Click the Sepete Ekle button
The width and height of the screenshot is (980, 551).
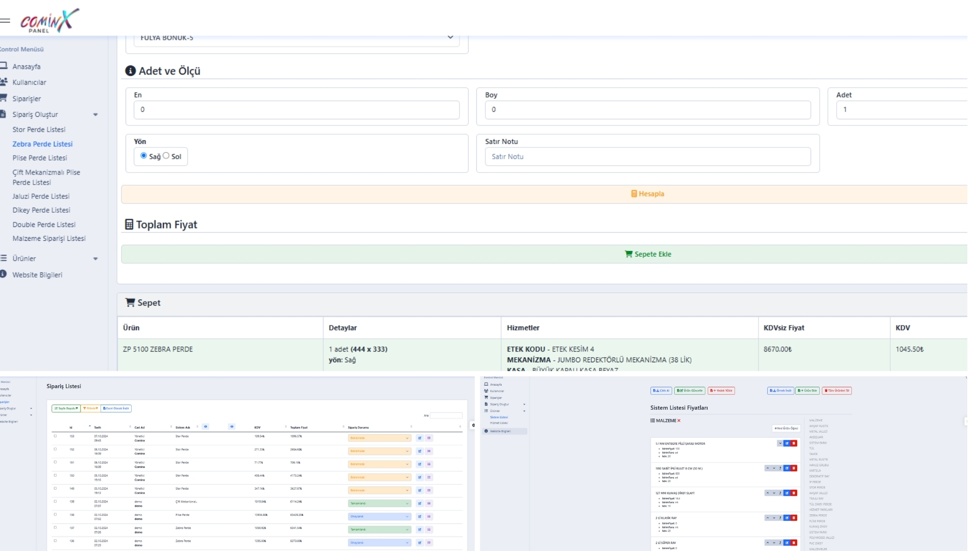pos(544,254)
